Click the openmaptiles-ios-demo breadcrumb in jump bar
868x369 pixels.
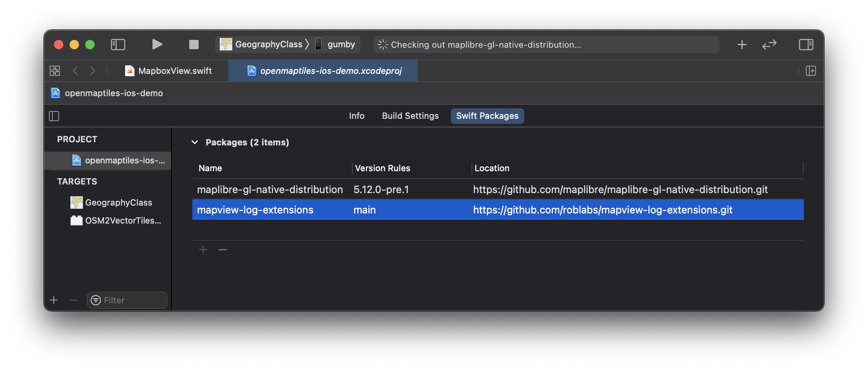[x=107, y=93]
